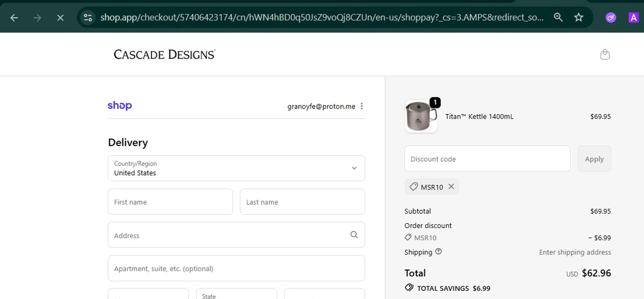Click the Total Savings tag icon
The width and height of the screenshot is (644, 299).
click(x=409, y=288)
